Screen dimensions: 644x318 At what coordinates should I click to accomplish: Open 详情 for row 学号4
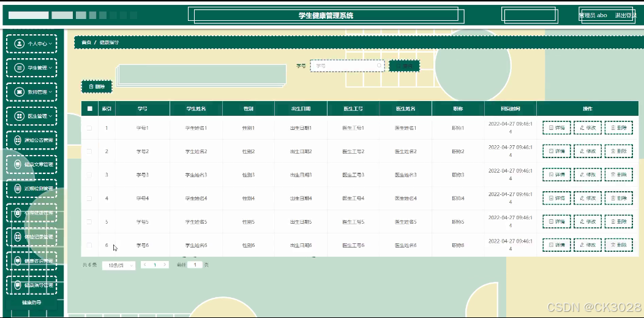click(556, 199)
